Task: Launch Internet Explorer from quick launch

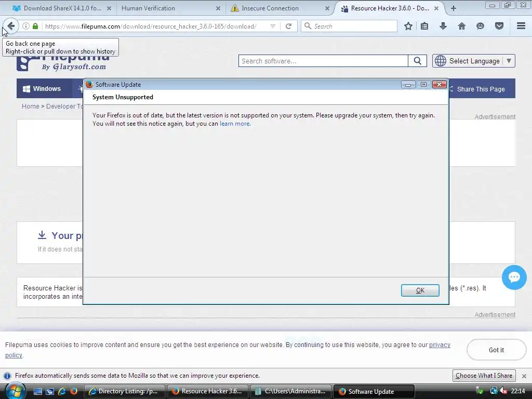Action: click(x=62, y=391)
